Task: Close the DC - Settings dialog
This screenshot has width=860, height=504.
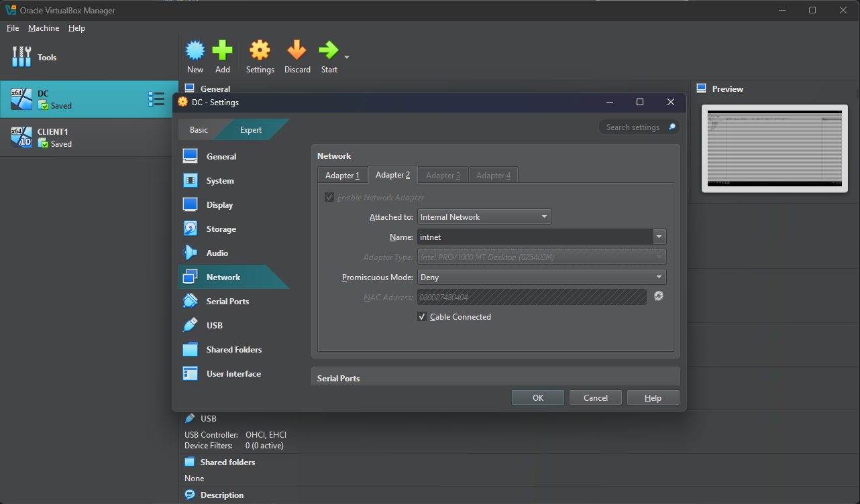Action: (671, 102)
